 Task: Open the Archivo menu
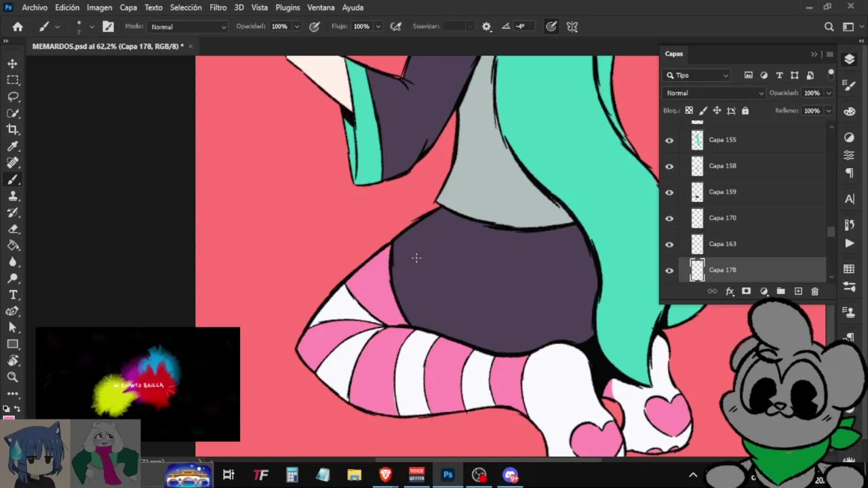click(35, 7)
